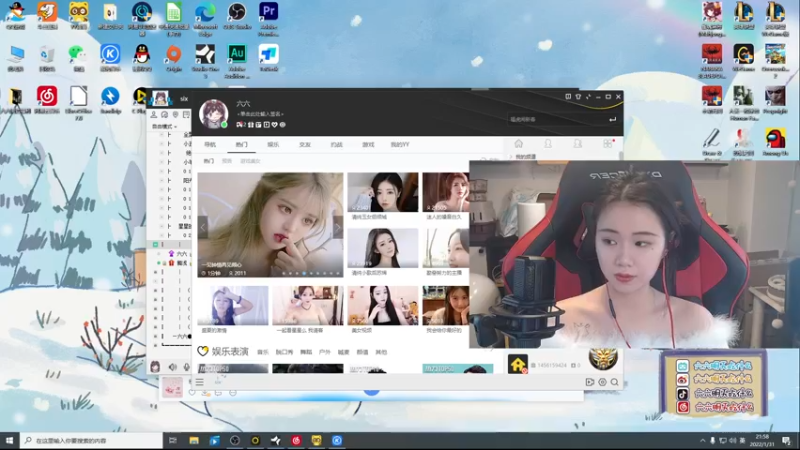Screen dimensions: 800x450
Task: Click the person icon in channel sidebar toolbar
Action: pyautogui.click(x=154, y=115)
